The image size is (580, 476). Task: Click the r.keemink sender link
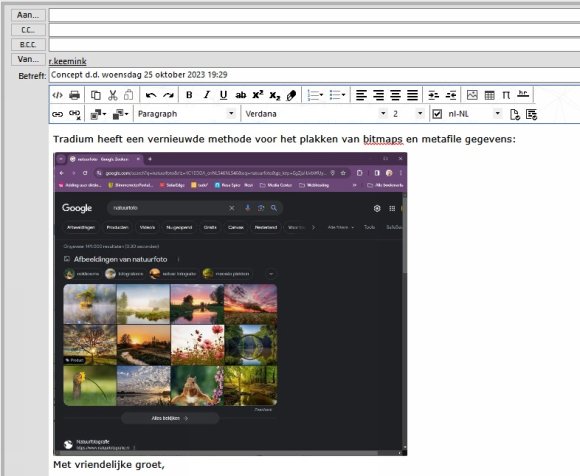tap(68, 61)
